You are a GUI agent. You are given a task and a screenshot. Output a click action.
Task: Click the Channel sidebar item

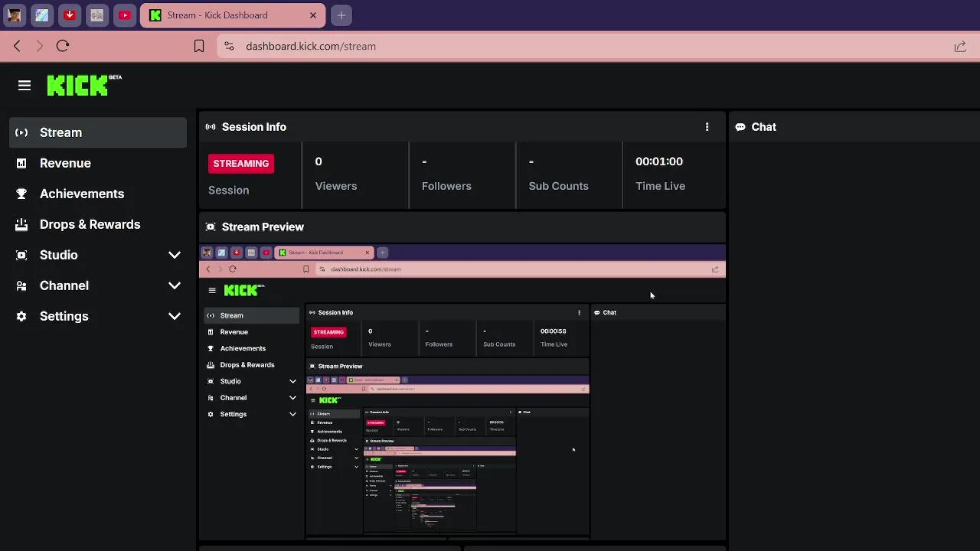point(98,285)
